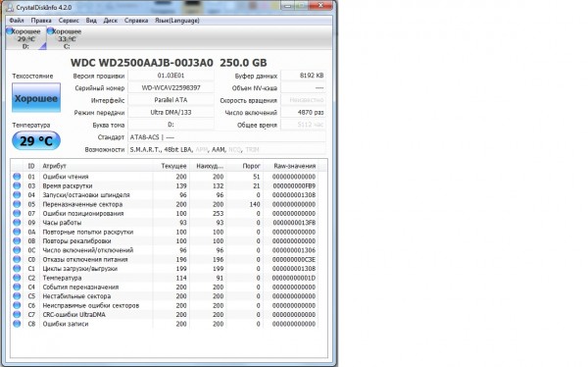Select the CRC-ошибки UltraDMA attribute text
This screenshot has height=367, width=588.
73,315
